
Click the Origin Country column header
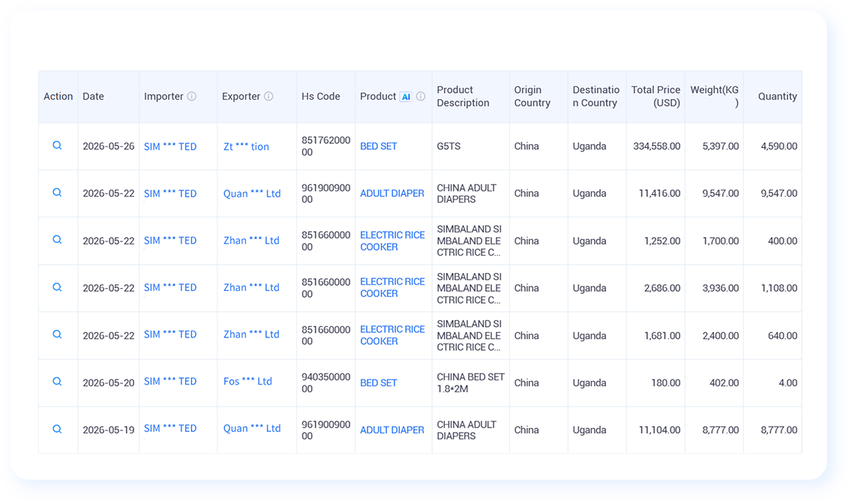[x=532, y=96]
